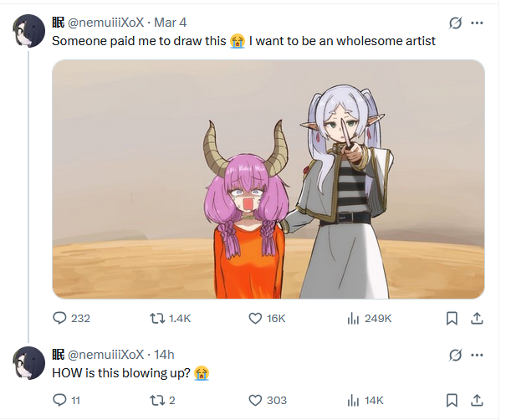506x420 pixels.
Task: Repost the reply with 2 reposts
Action: coord(157,401)
